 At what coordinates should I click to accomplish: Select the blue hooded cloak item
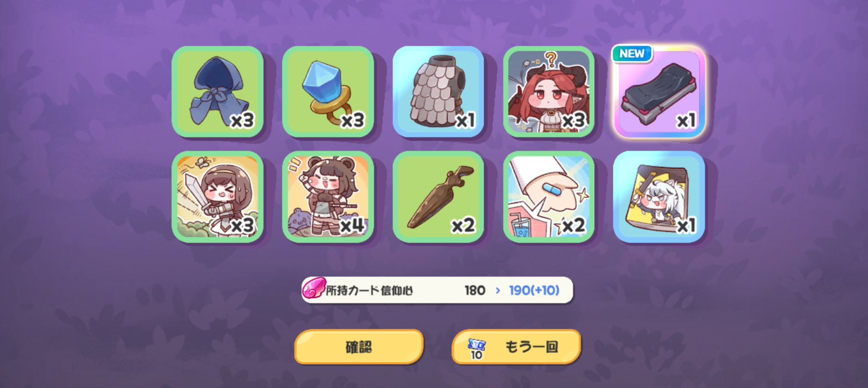(x=218, y=92)
